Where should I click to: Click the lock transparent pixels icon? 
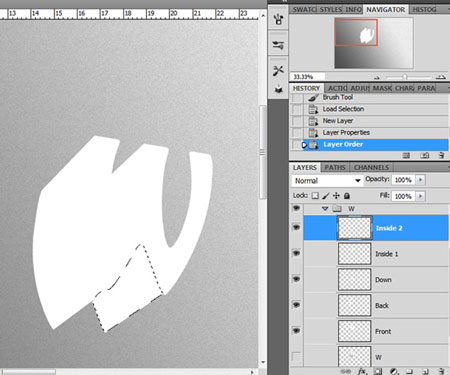pos(315,196)
